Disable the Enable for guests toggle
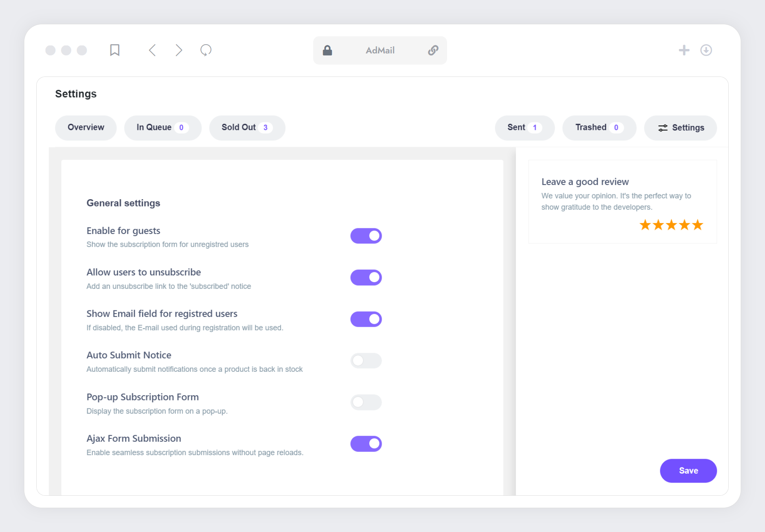Image resolution: width=765 pixels, height=532 pixels. 366,236
